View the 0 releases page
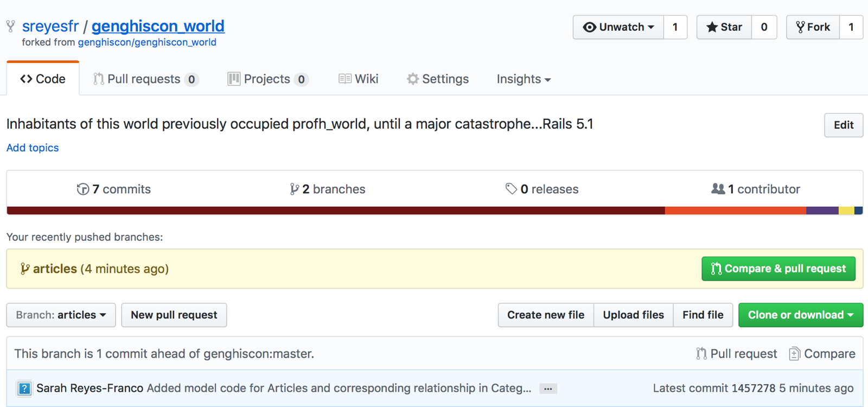This screenshot has width=868, height=407. point(542,189)
